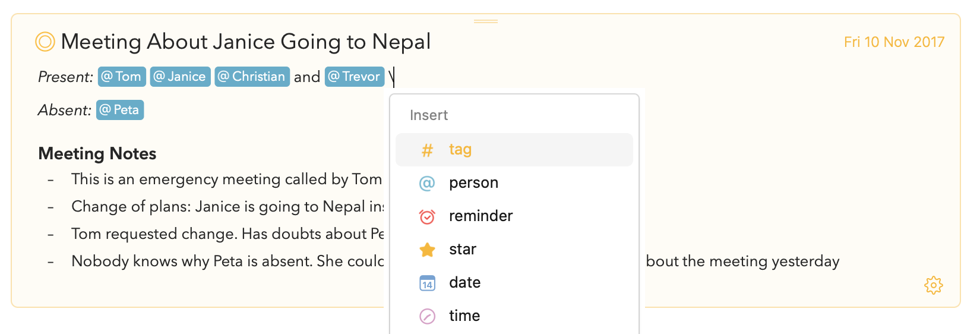
Task: Click the drag handle atop note
Action: coord(486,21)
